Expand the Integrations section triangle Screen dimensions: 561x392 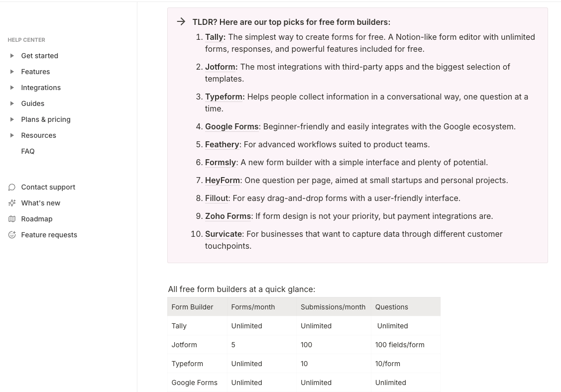click(12, 88)
